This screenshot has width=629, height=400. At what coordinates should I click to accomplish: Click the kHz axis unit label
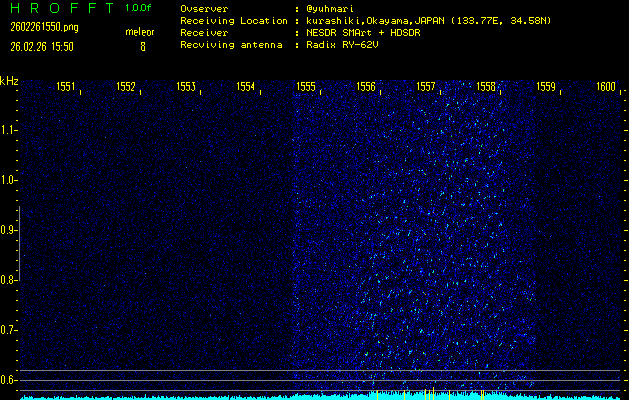click(x=9, y=81)
